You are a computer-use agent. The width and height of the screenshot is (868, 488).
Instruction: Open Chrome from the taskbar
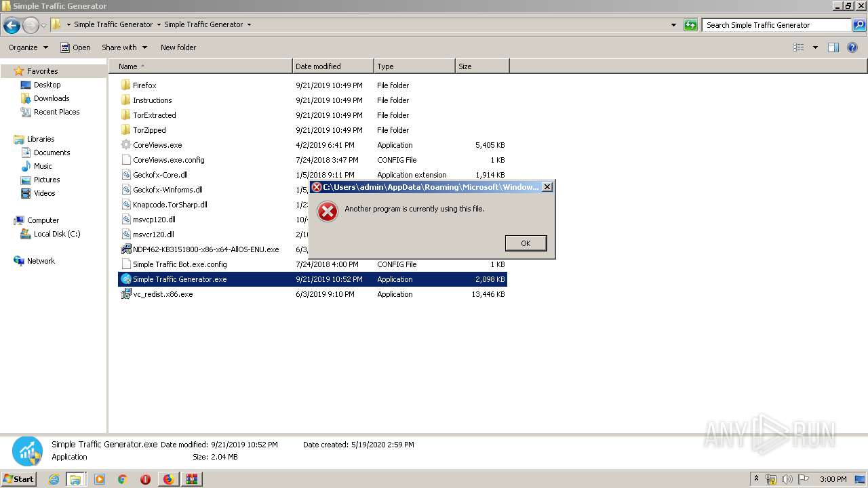123,479
